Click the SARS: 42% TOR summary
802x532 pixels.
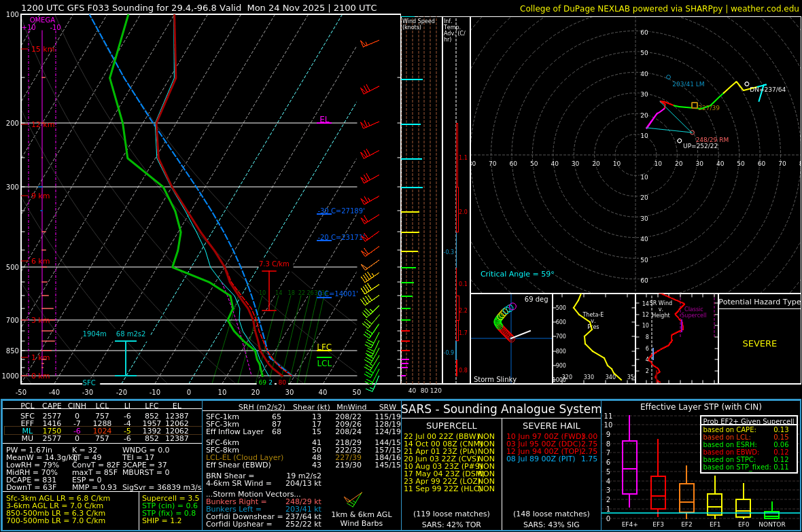click(451, 525)
